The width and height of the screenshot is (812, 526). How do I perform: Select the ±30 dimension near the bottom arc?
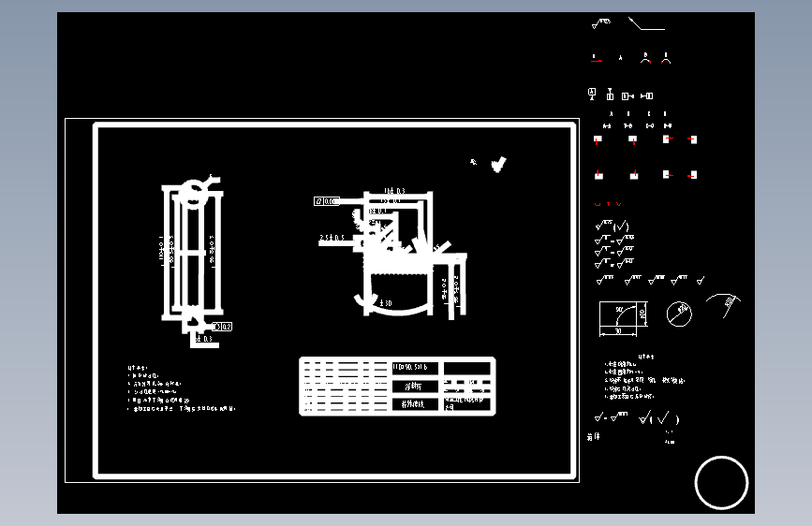coord(386,303)
